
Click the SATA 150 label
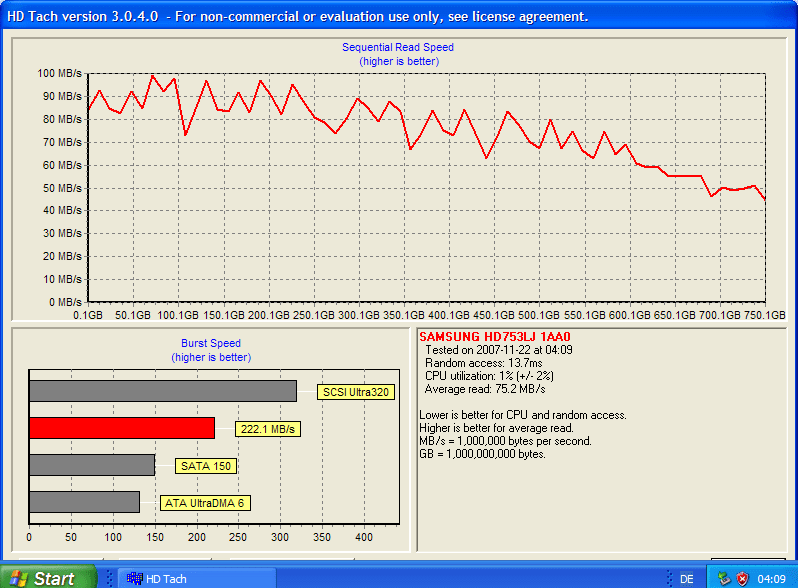click(206, 466)
